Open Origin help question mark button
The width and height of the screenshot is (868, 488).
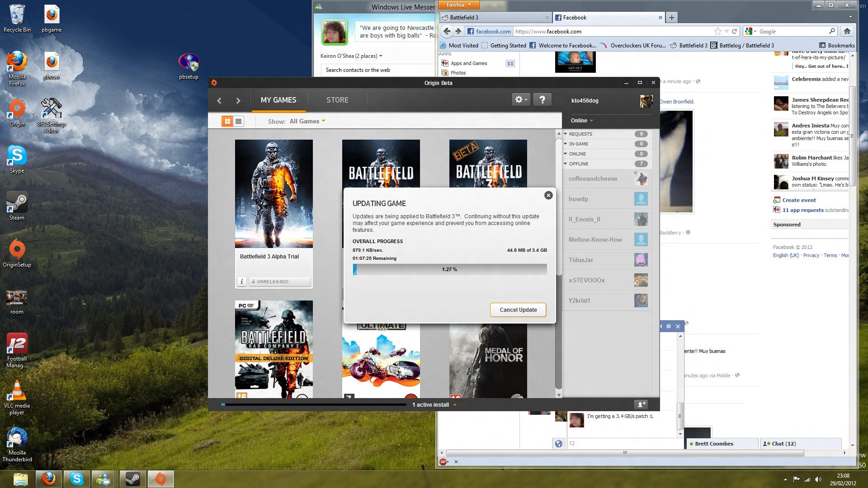tap(542, 100)
